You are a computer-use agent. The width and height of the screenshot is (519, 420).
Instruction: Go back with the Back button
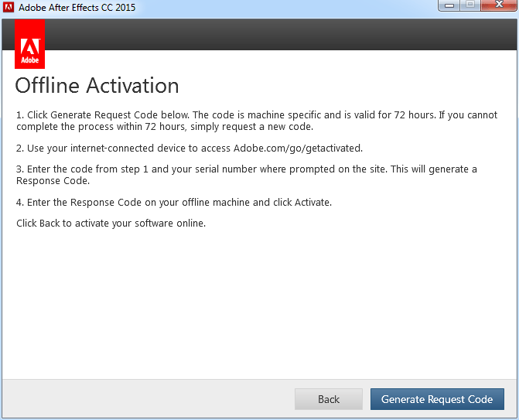coord(329,399)
